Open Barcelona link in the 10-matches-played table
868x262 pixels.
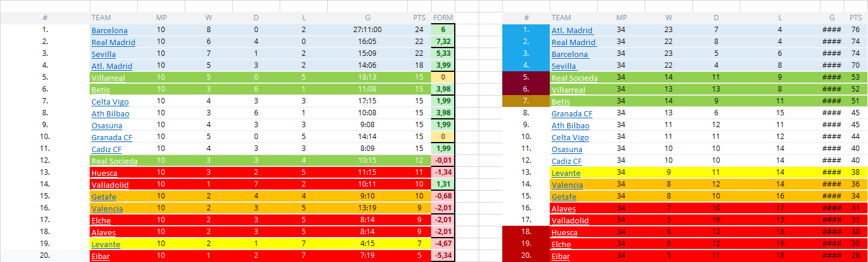click(109, 30)
